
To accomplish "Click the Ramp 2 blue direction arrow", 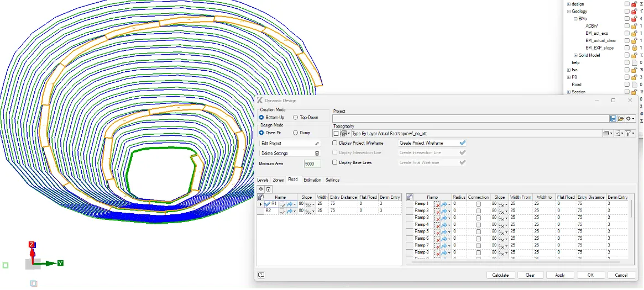I will (444, 211).
